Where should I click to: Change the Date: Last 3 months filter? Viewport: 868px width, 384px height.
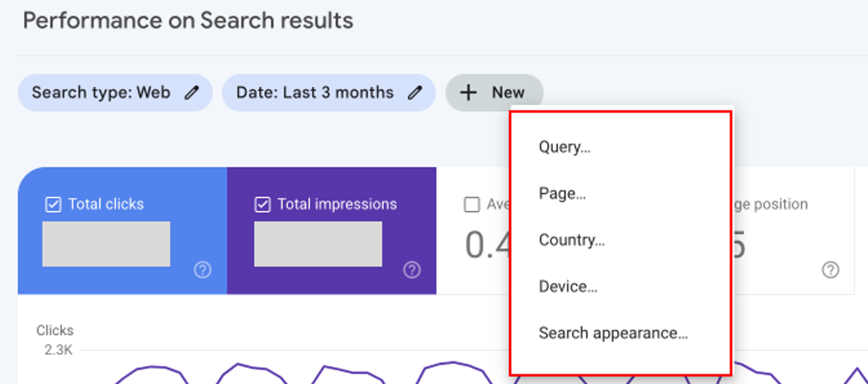329,92
